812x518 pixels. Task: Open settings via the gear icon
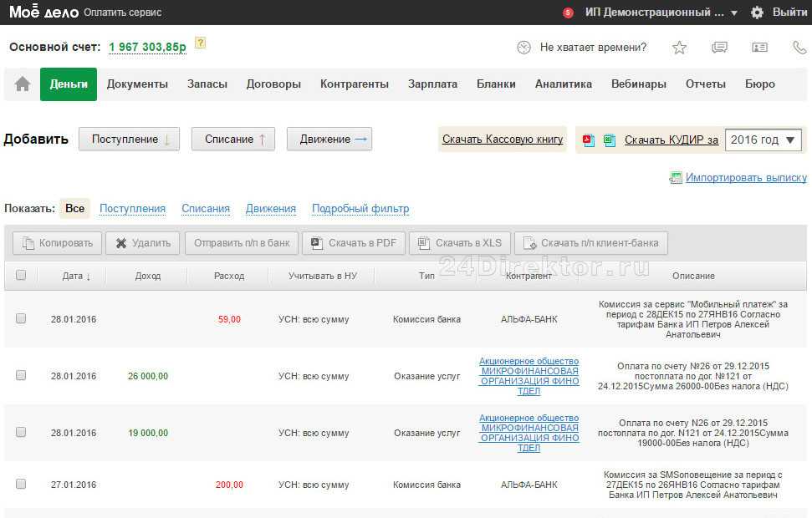[x=758, y=13]
